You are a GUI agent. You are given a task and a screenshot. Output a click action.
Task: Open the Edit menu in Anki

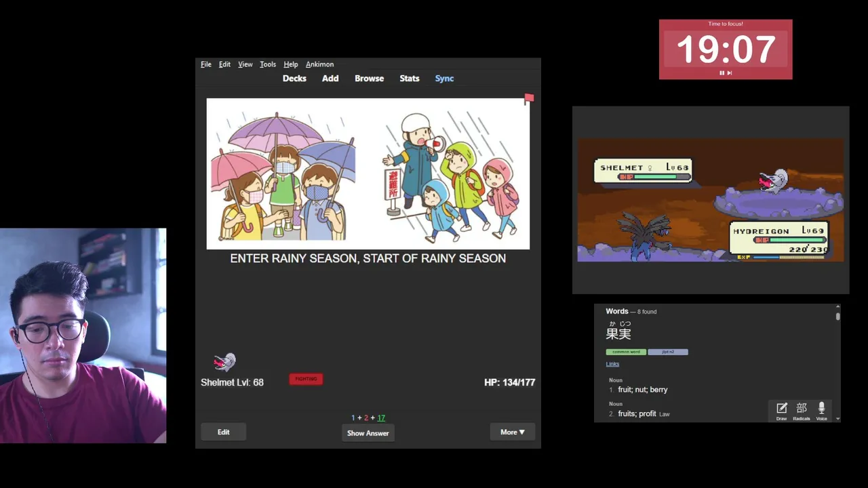[224, 64]
